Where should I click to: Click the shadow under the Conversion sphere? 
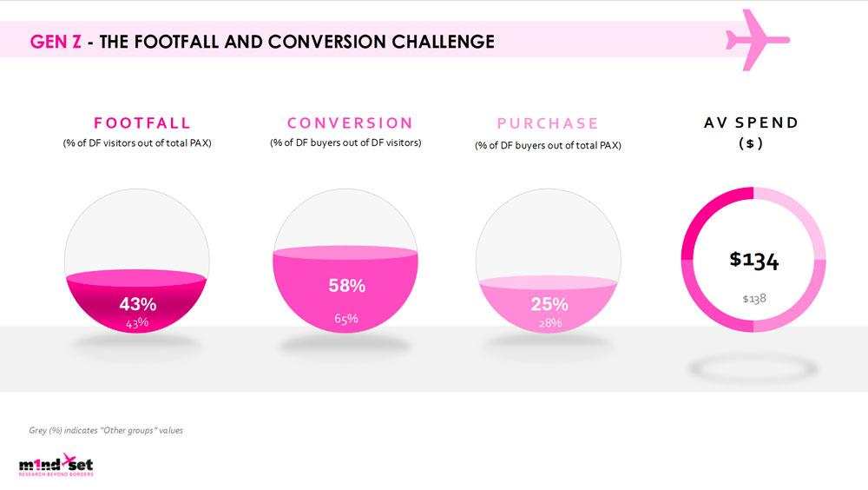point(345,345)
